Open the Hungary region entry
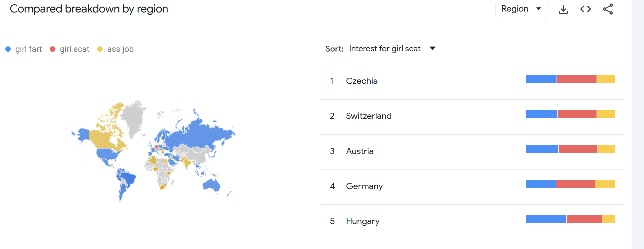Viewport: 644px width, 249px height. tap(363, 221)
